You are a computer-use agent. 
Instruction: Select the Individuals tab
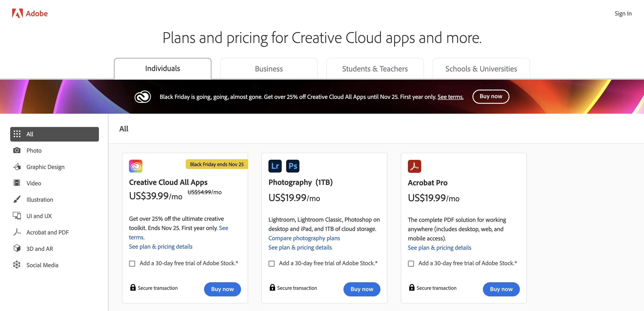pos(162,69)
